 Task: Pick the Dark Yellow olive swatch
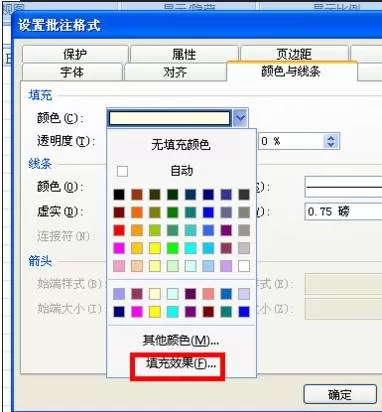[155, 212]
